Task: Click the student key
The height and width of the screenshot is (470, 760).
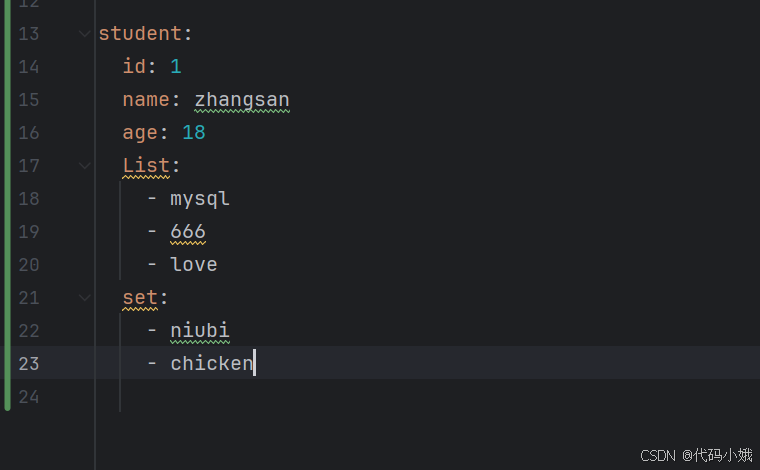Action: 140,33
